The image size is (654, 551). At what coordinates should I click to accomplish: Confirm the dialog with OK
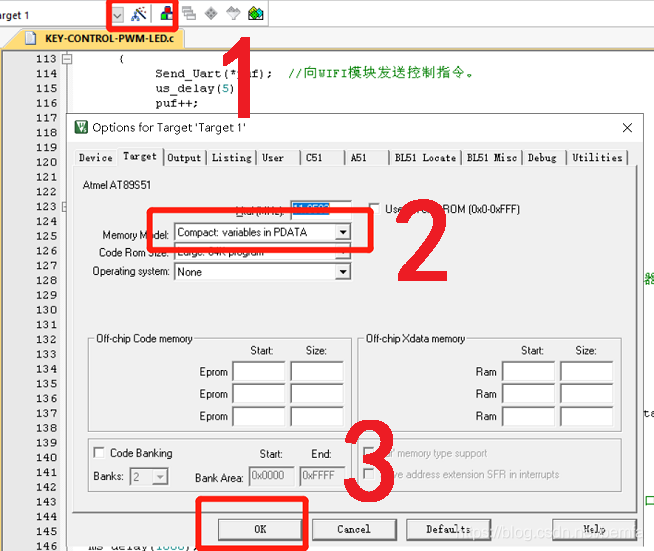pyautogui.click(x=260, y=529)
